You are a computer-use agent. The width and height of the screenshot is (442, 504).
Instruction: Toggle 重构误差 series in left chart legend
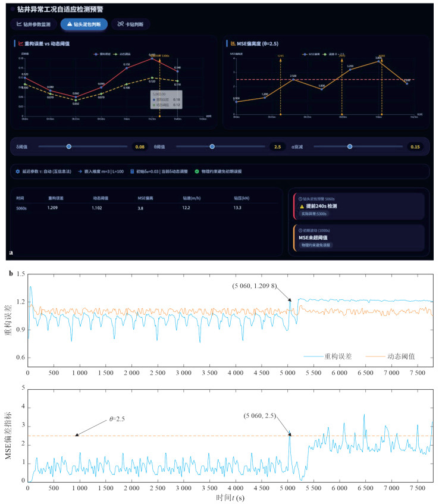pyautogui.click(x=102, y=54)
